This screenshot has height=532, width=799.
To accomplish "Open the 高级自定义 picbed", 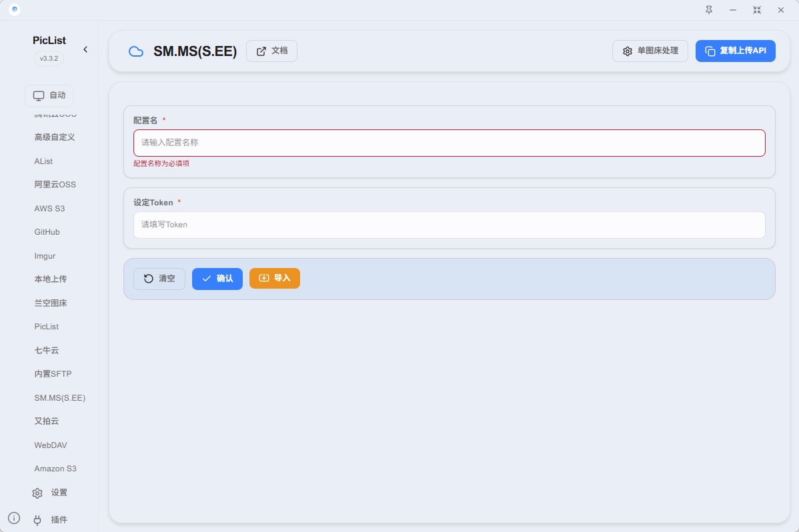I will (55, 137).
